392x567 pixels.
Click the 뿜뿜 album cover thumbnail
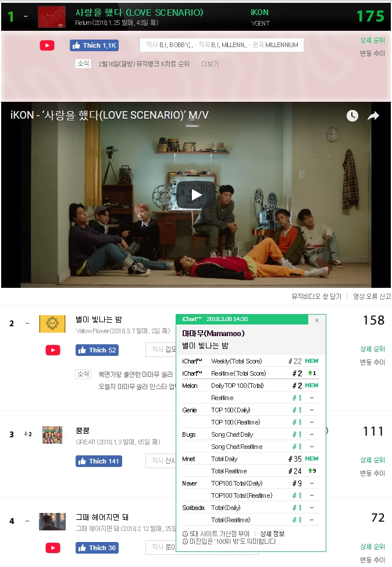click(52, 434)
